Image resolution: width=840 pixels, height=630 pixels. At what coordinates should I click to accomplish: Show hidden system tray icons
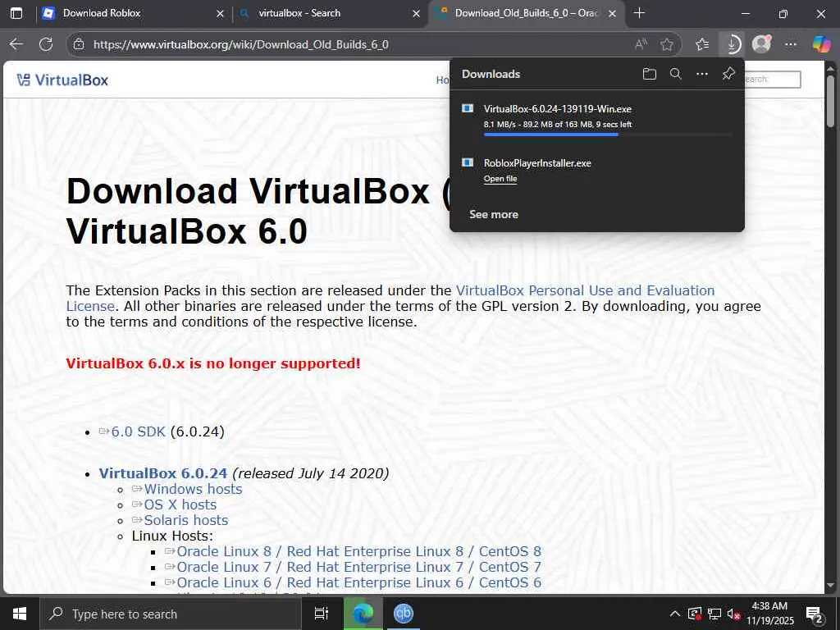(675, 614)
